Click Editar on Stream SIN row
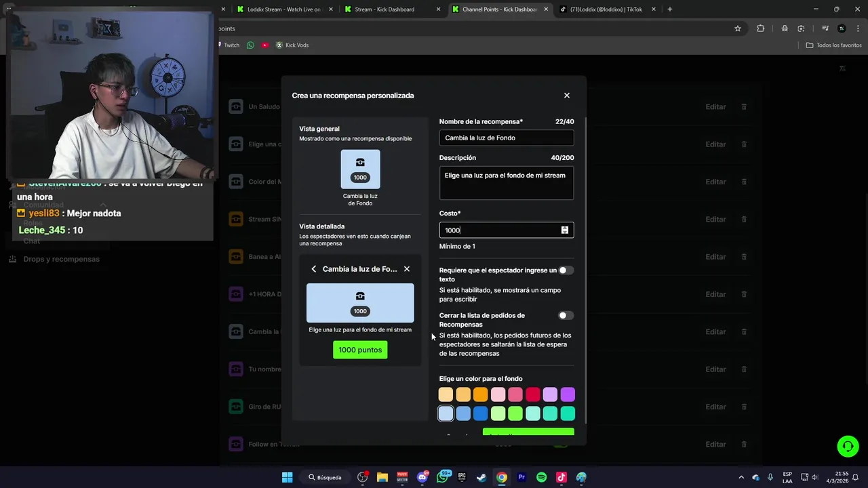 [x=715, y=220]
